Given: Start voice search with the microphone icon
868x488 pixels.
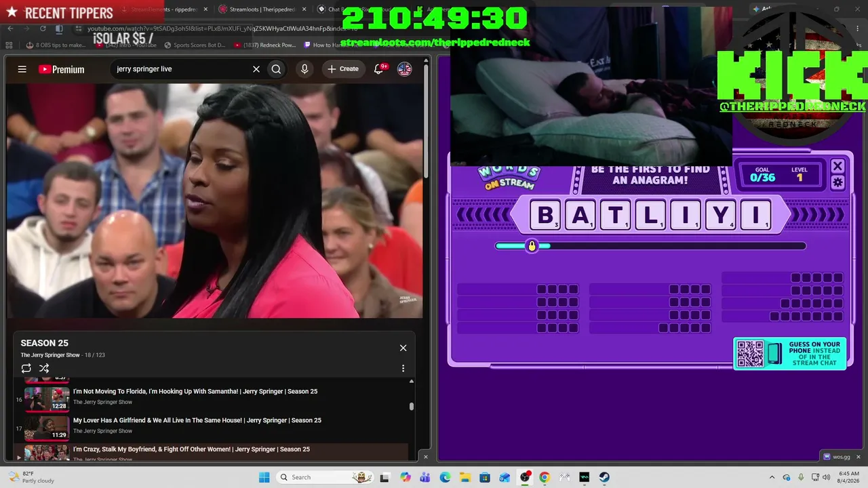Looking at the screenshot, I should pyautogui.click(x=304, y=69).
